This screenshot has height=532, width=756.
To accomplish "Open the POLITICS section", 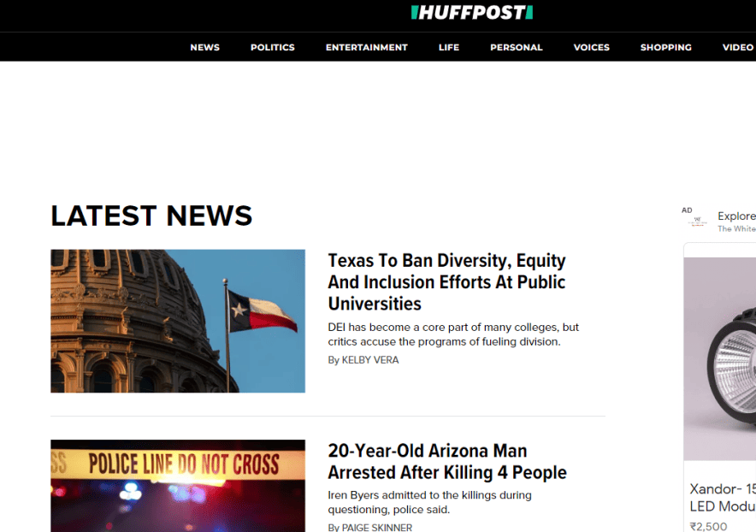I will (272, 47).
